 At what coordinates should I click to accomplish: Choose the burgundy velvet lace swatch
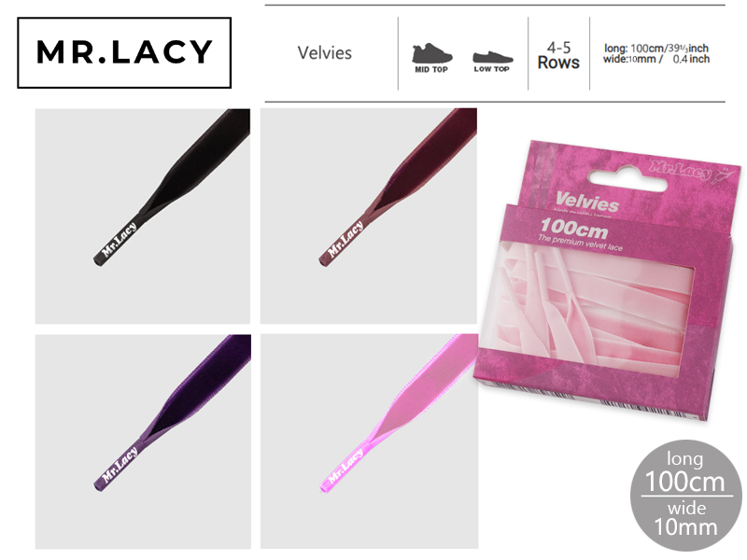368,217
